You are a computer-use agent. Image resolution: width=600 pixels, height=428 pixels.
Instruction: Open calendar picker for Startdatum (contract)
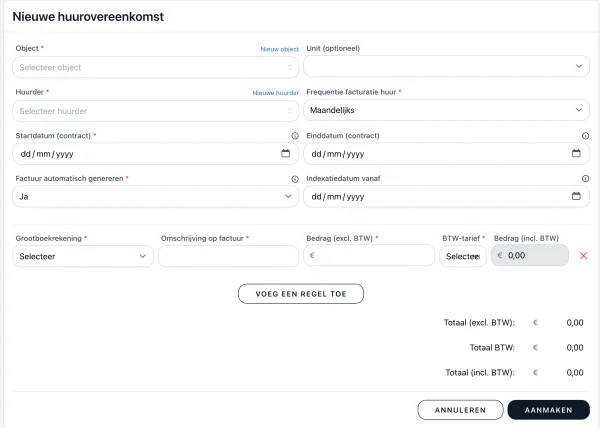pyautogui.click(x=285, y=154)
